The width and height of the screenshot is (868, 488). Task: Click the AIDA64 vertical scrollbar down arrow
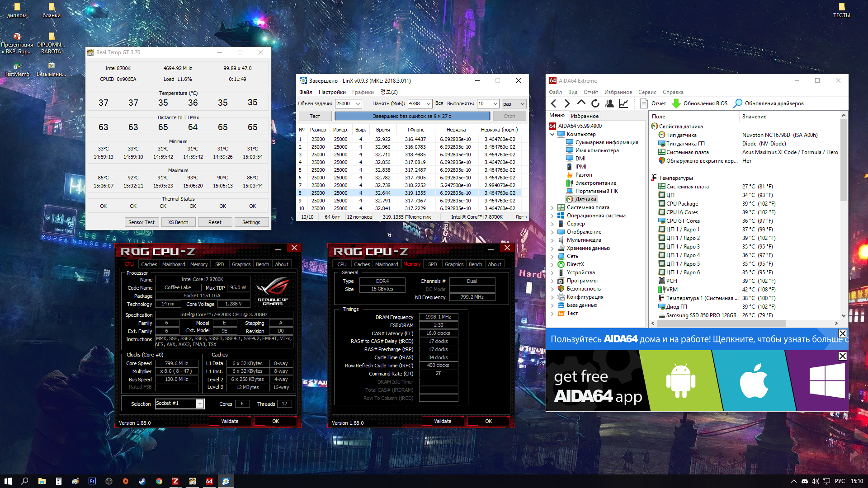point(844,315)
